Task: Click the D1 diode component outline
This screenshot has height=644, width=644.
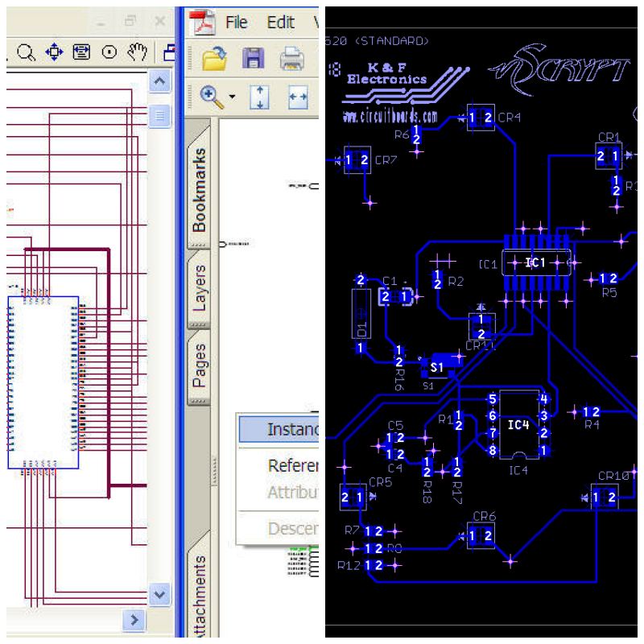Action: tap(361, 314)
